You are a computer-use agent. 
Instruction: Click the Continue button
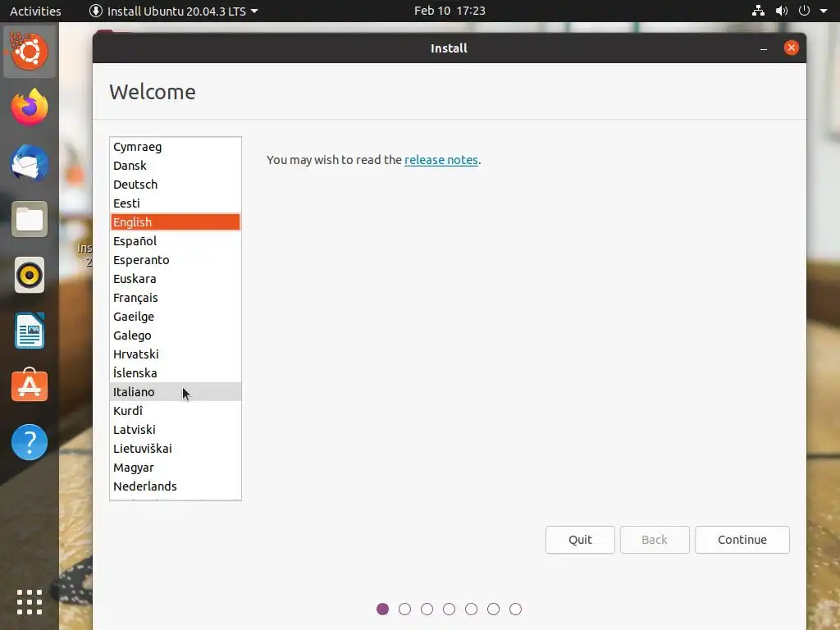tap(742, 540)
